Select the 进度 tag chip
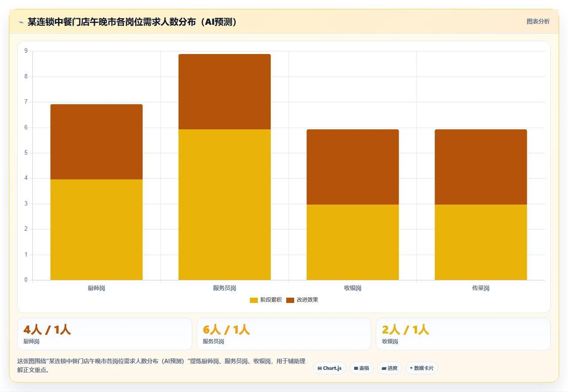568x392 pixels. 389,368
